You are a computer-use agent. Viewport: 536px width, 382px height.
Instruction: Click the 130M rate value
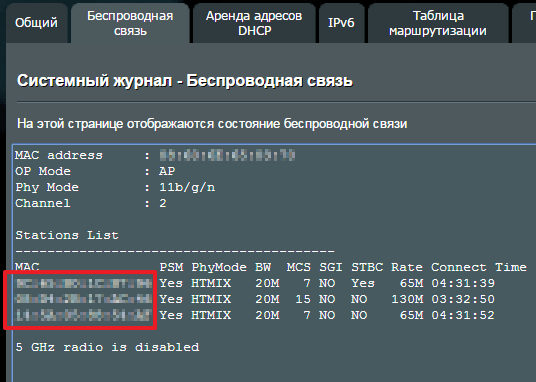click(407, 299)
